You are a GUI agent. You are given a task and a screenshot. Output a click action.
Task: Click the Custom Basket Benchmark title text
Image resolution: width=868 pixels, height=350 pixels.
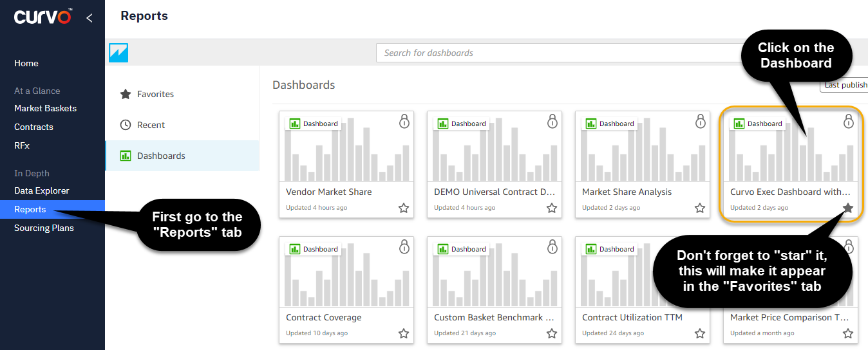pos(494,317)
